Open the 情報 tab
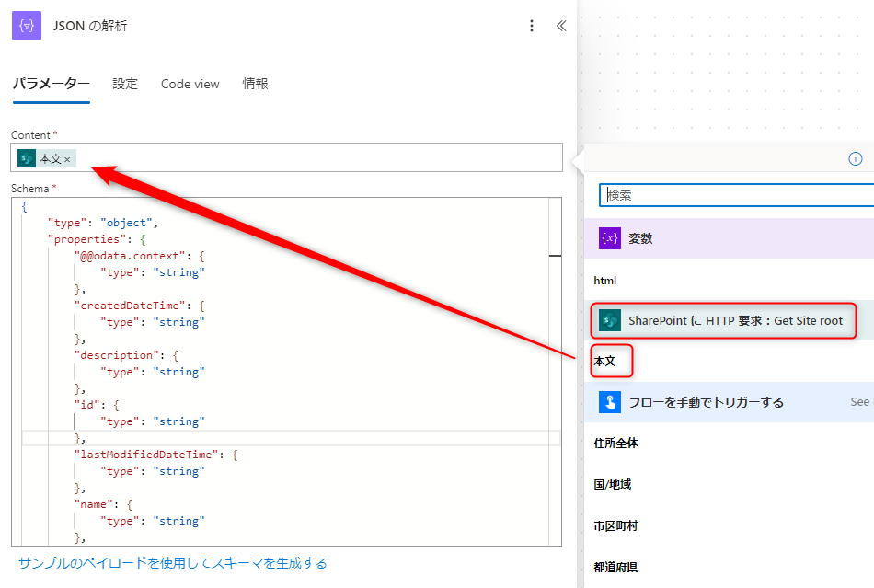Viewport: 874px width, 588px height. click(x=255, y=84)
